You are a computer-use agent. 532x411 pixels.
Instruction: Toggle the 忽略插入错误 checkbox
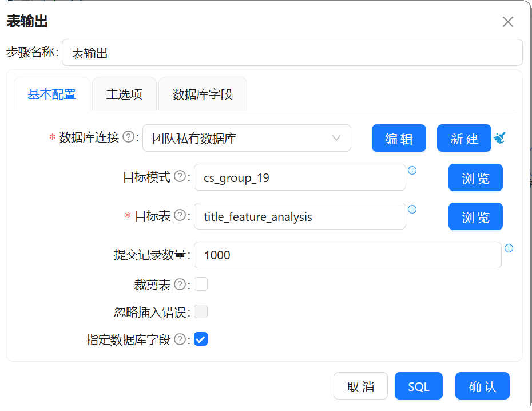[x=201, y=311]
